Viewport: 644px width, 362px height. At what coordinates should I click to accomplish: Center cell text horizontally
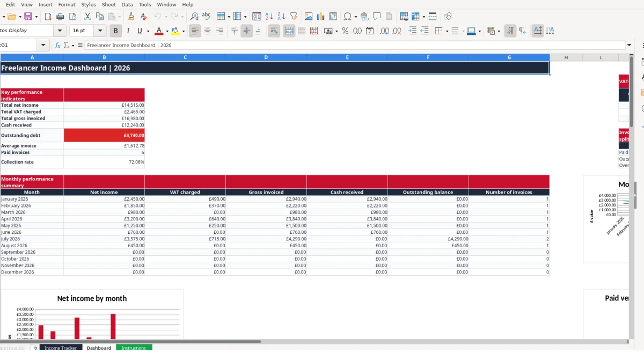(x=207, y=31)
